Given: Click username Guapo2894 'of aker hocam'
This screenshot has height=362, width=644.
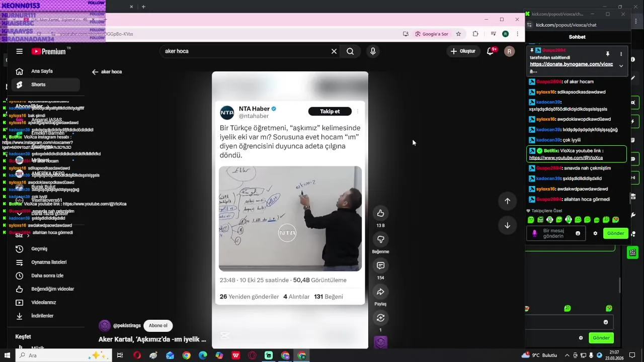Looking at the screenshot, I should [x=549, y=81].
